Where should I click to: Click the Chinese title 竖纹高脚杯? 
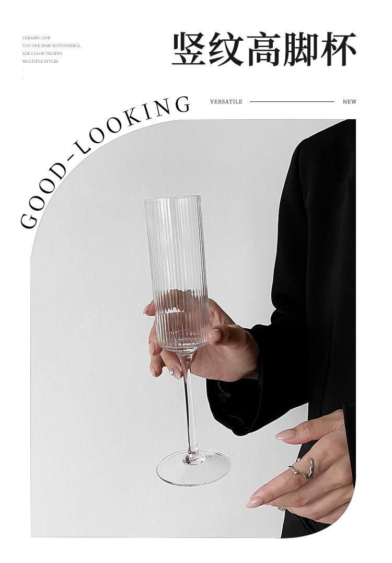point(264,49)
